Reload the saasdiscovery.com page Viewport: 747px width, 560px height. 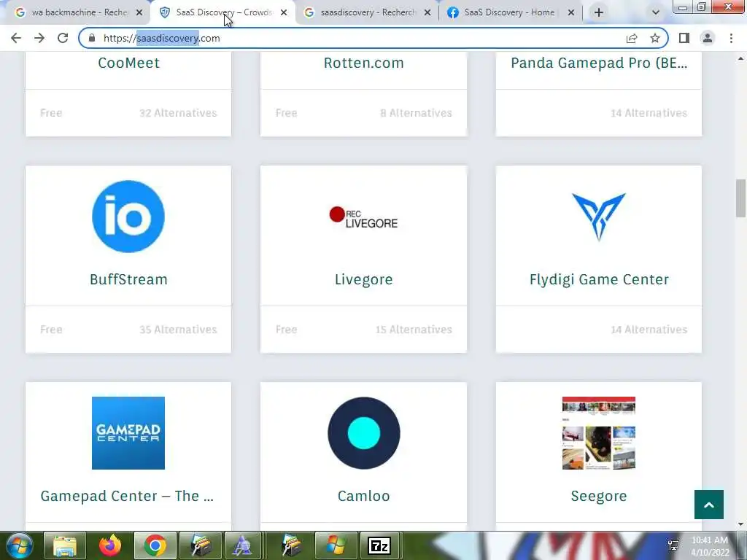pos(63,38)
